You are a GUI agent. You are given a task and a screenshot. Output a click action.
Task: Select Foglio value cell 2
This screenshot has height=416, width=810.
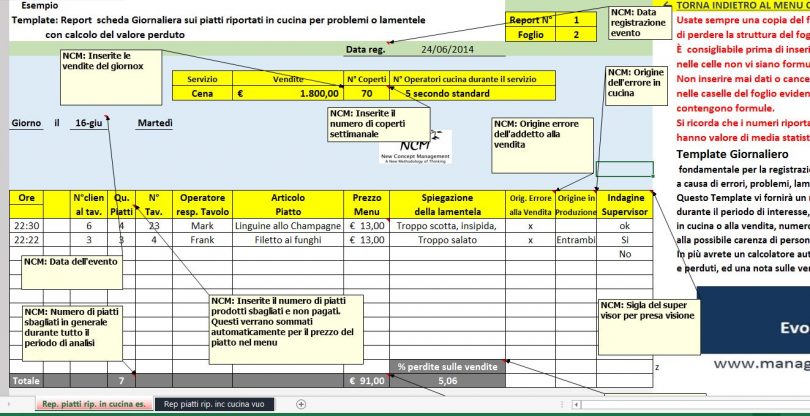(x=576, y=35)
